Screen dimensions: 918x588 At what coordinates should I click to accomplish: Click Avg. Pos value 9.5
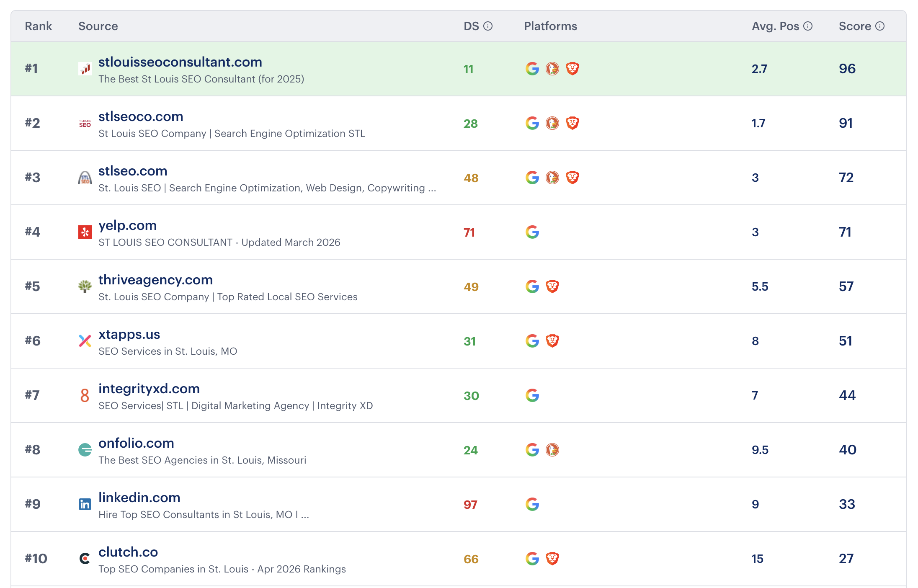[760, 450]
